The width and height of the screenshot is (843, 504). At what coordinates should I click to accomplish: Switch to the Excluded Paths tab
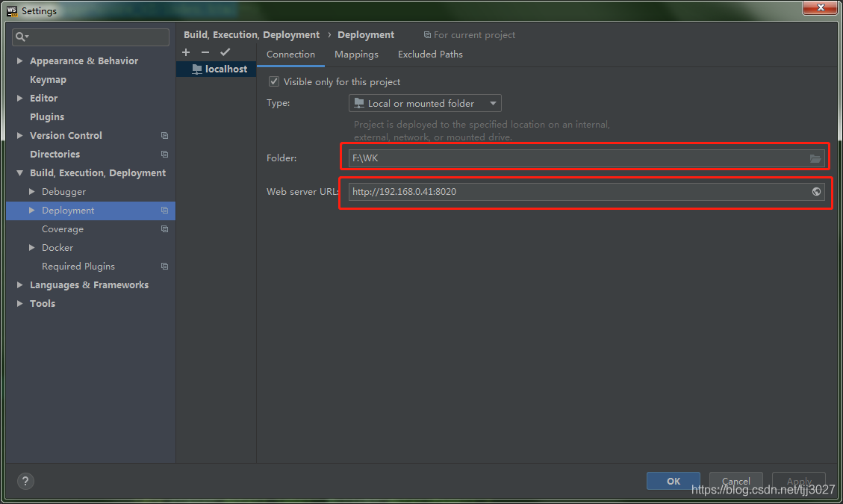coord(430,55)
